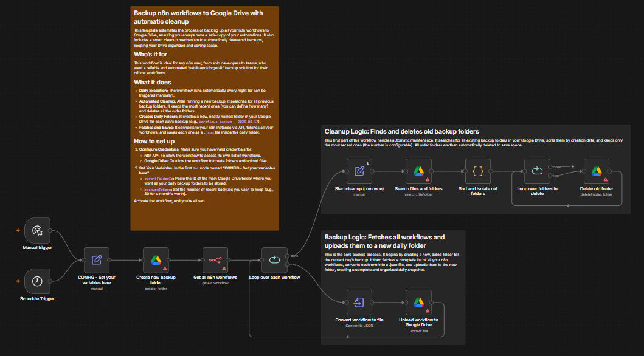Select the Schedule Trigger clock node
The image size is (644, 356).
37,281
